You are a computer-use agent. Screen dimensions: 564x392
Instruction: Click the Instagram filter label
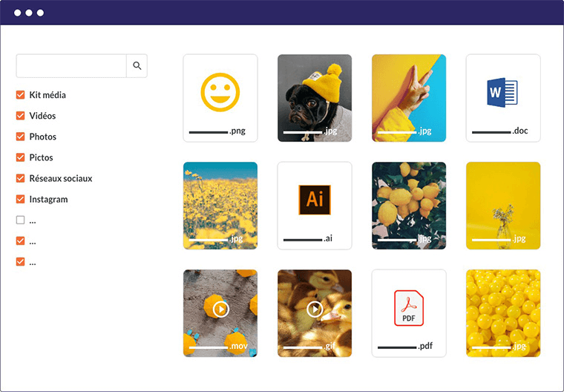pyautogui.click(x=48, y=200)
